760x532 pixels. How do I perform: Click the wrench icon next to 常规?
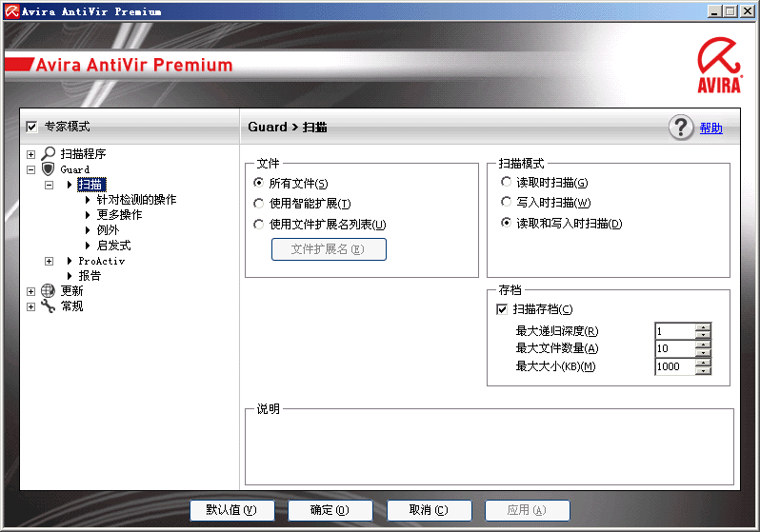tap(48, 306)
